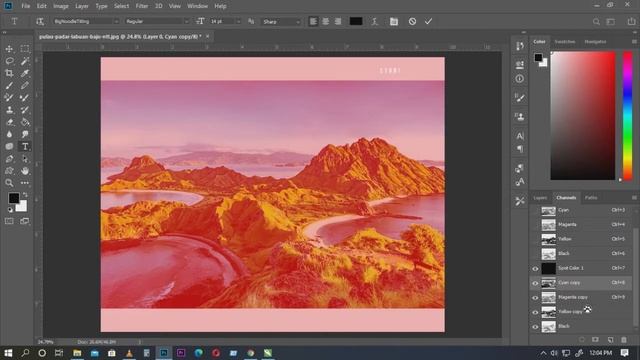Select the Move tool
Screen dimensions: 640x360
tap(9, 49)
